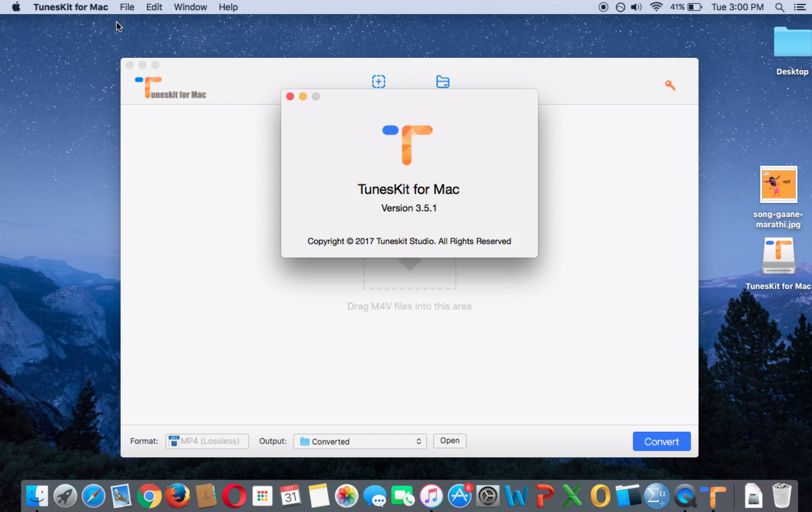This screenshot has width=812, height=512.
Task: Click TunesKit app icon in dock
Action: (714, 496)
